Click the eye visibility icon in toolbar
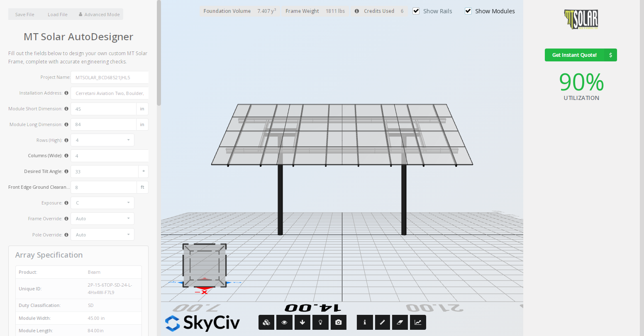The image size is (644, 336). click(x=284, y=322)
